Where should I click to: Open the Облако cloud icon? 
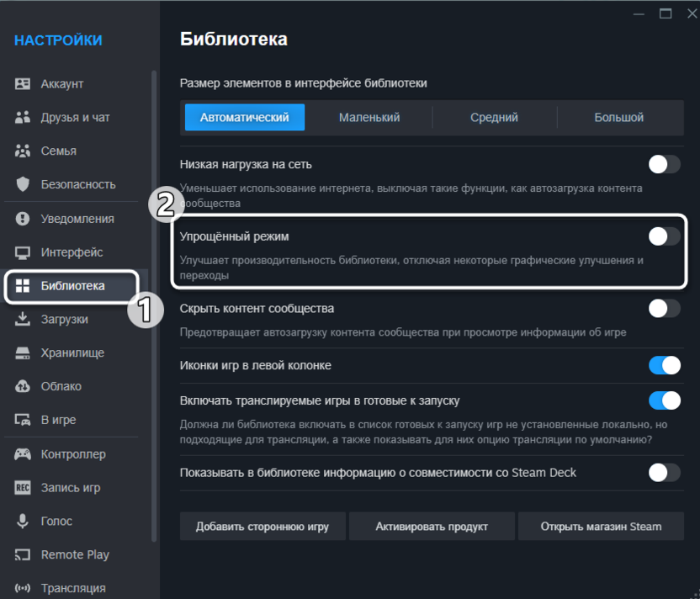(23, 387)
